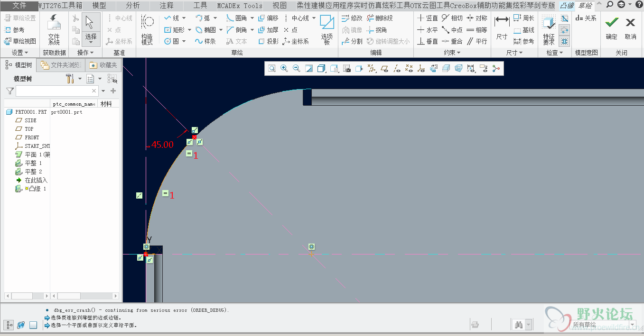This screenshot has width=644, height=336.
Task: Expand the Setup (设置) group dropdown
Action: pos(20,53)
